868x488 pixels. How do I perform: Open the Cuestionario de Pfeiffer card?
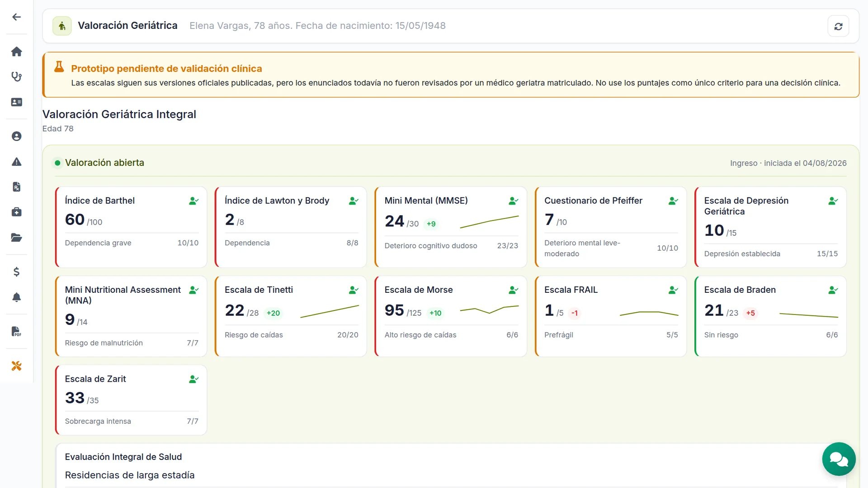coord(611,227)
